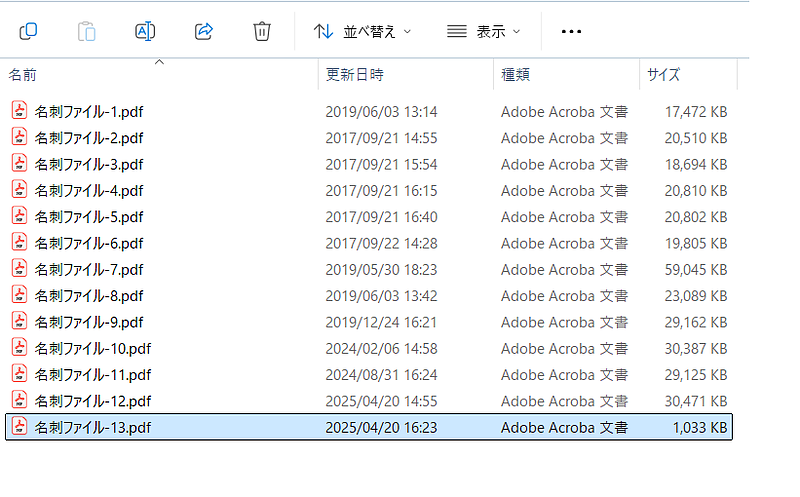
Task: Sort by 更新日時 column header
Action: click(354, 75)
